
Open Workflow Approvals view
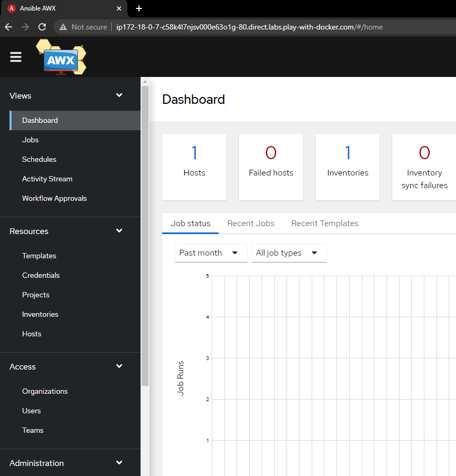point(75,198)
